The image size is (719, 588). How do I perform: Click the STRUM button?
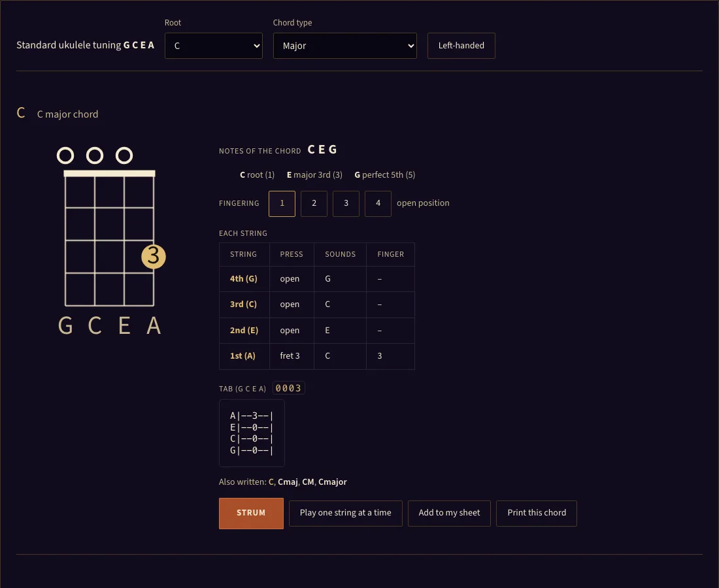pos(251,514)
